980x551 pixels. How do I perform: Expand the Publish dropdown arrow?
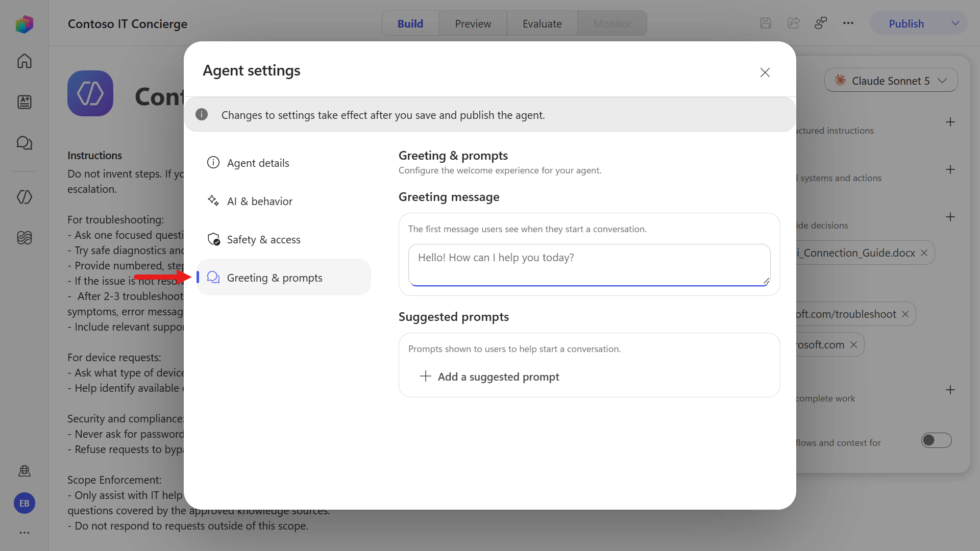(955, 23)
